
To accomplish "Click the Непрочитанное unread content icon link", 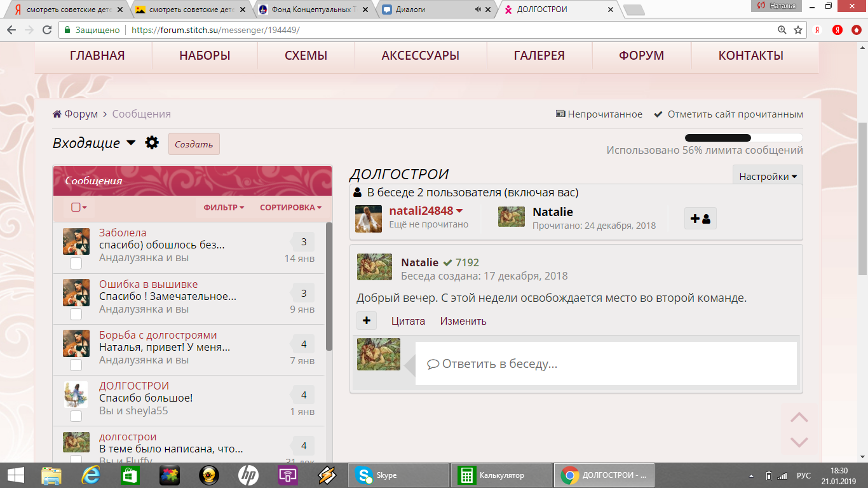I will click(x=599, y=114).
